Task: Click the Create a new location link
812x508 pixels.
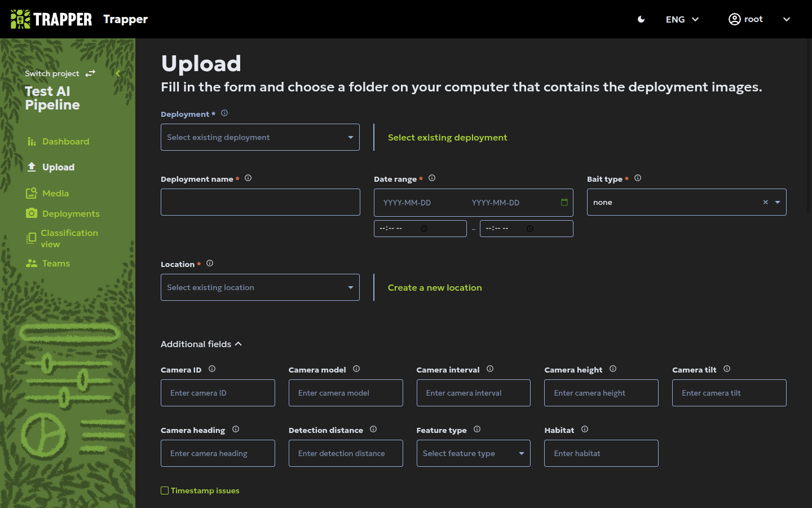Action: (435, 287)
